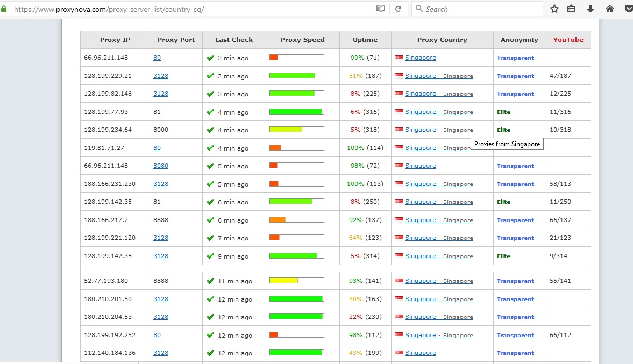Click YouTube value 66/112
Image resolution: width=633 pixels, height=364 pixels.
560,335
